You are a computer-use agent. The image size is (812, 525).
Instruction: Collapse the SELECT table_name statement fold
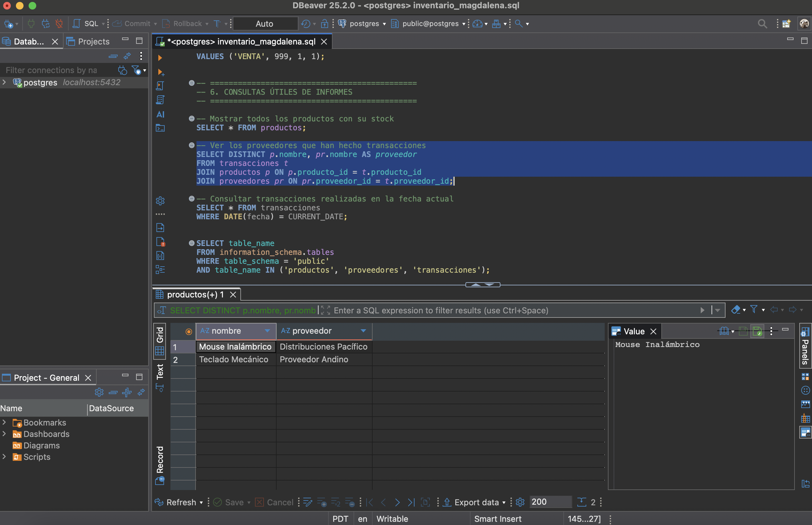pyautogui.click(x=191, y=243)
